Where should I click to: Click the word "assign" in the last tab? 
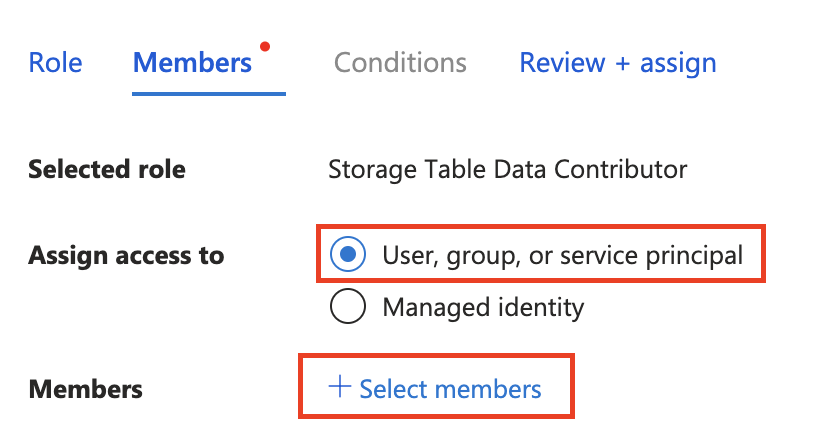coord(678,63)
